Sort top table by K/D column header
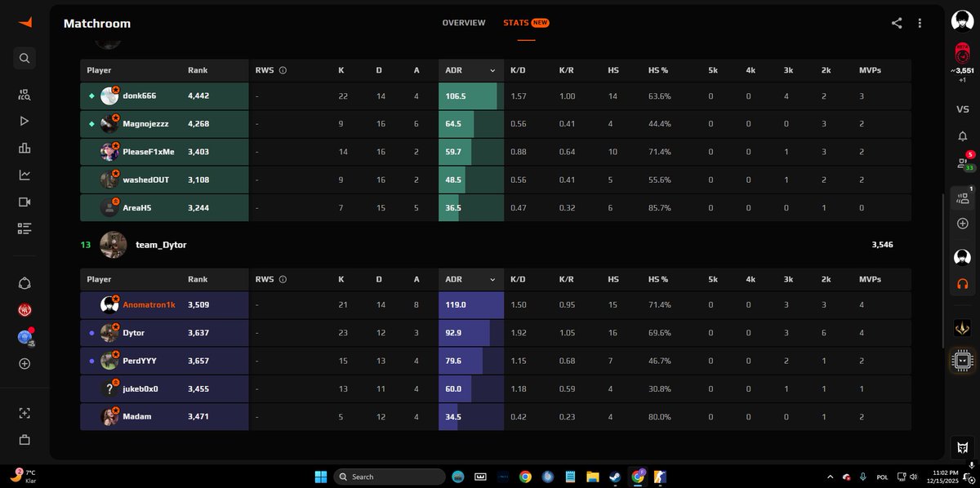Screen dimensions: 980x488 (x=518, y=70)
